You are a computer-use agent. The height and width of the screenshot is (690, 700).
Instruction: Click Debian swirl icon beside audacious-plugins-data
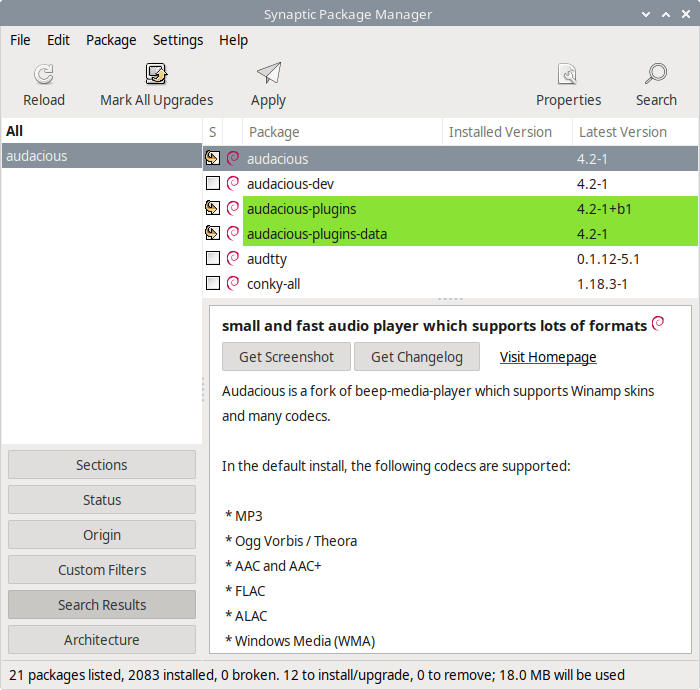[x=233, y=233]
